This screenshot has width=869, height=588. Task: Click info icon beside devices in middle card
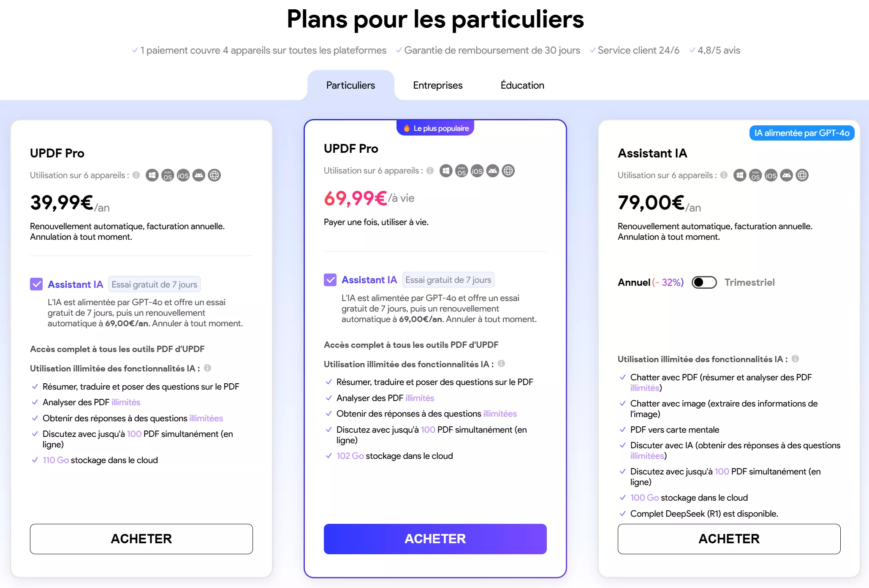(x=430, y=171)
